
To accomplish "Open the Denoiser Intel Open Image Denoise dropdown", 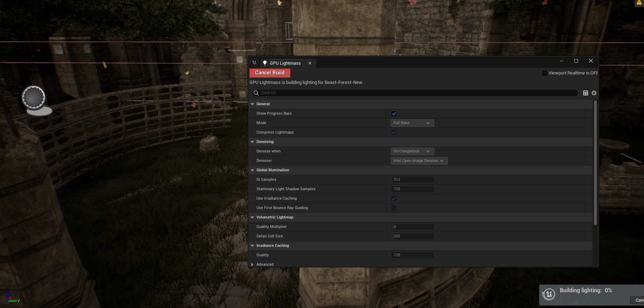I will click(419, 161).
